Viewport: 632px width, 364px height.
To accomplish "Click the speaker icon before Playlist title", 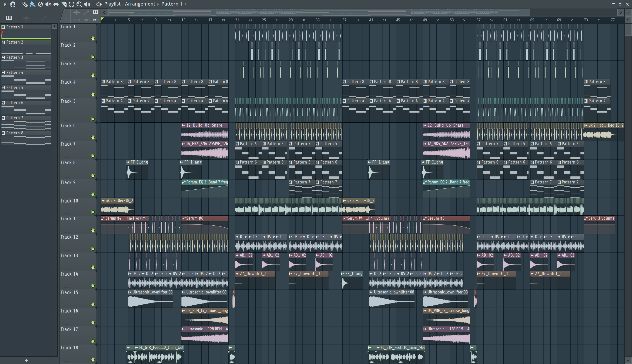I will tap(99, 4).
